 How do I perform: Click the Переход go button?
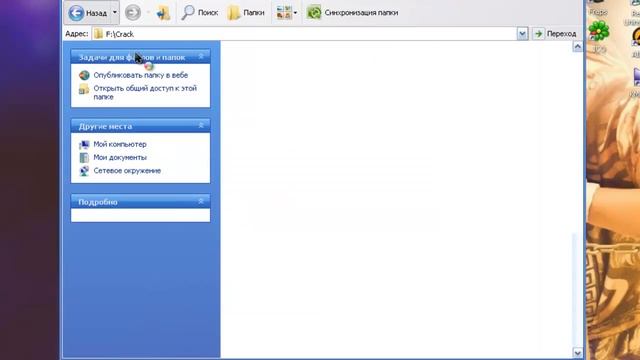click(556, 34)
